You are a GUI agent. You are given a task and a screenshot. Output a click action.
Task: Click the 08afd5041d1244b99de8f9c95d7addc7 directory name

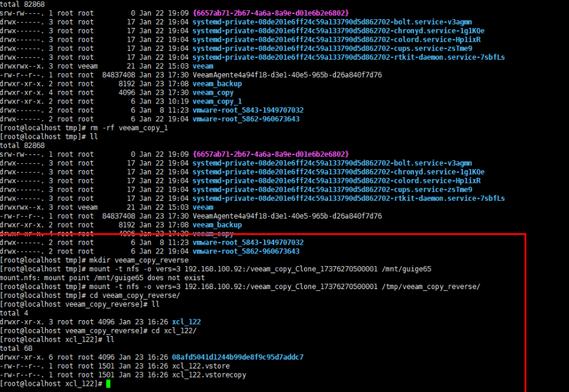click(238, 357)
